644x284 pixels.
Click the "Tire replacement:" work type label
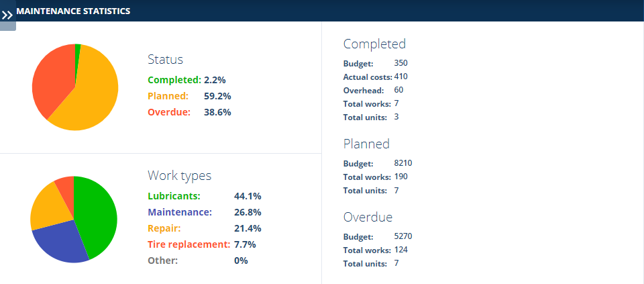189,244
